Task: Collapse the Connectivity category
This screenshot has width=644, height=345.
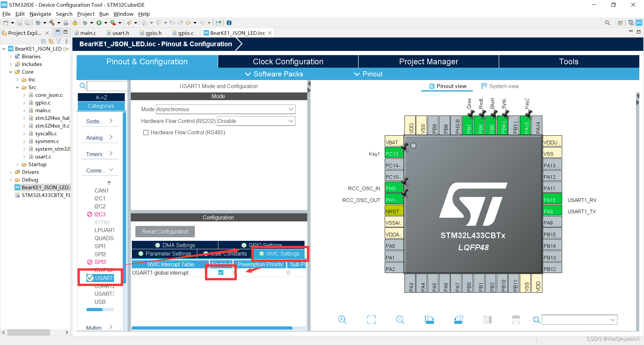Action: 100,170
